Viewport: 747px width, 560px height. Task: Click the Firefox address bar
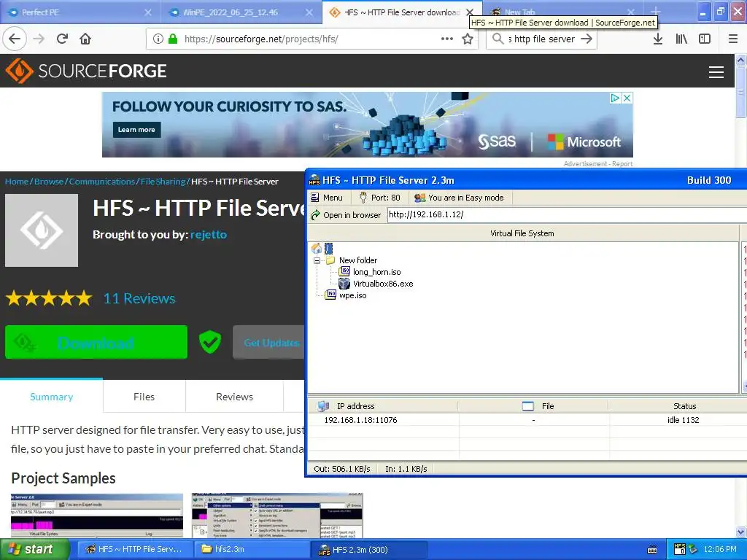pos(311,39)
